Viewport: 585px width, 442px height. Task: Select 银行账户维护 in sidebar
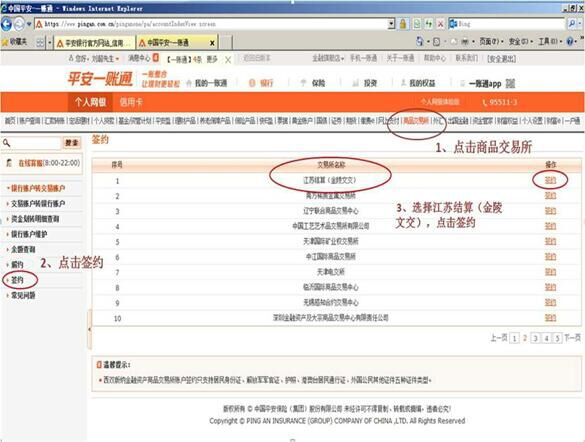point(29,234)
